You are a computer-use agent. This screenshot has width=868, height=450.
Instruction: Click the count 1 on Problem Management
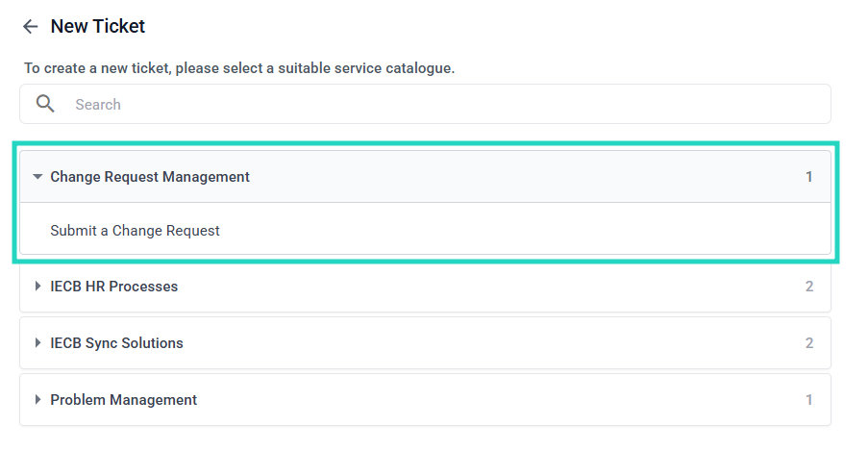[x=809, y=400]
